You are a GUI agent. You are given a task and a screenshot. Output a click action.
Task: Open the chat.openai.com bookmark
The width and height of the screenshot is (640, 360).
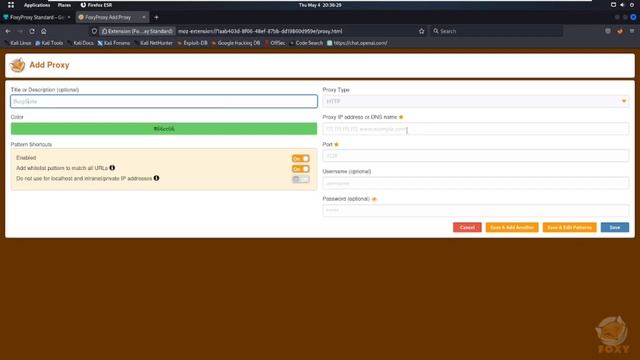(358, 43)
